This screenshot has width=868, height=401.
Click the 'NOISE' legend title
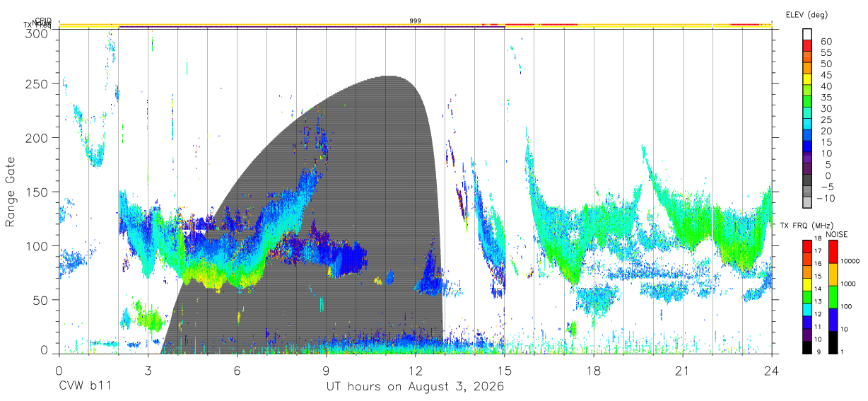point(836,233)
